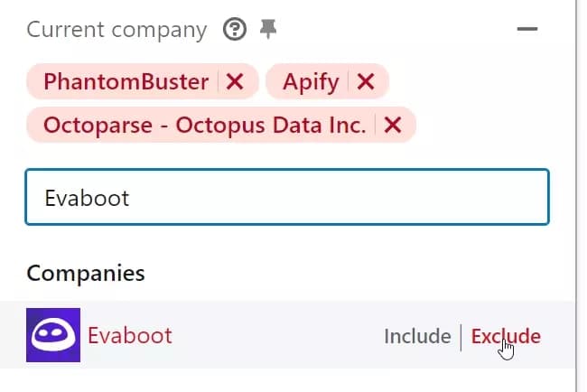Select the Octoparse - Octopus Data Inc. chip label
The image size is (587, 392).
[204, 125]
